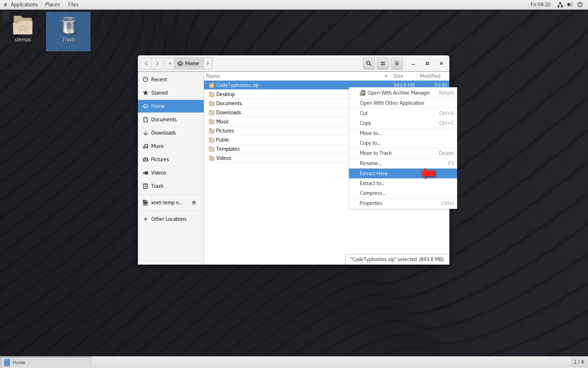The width and height of the screenshot is (588, 368).
Task: Sort by the Size column header
Action: pyautogui.click(x=404, y=76)
